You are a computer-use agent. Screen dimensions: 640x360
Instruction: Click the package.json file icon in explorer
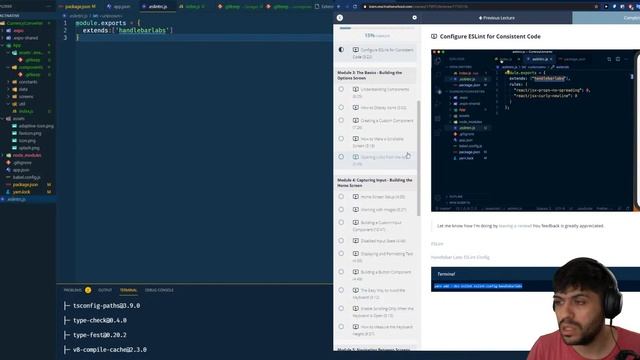[8, 184]
